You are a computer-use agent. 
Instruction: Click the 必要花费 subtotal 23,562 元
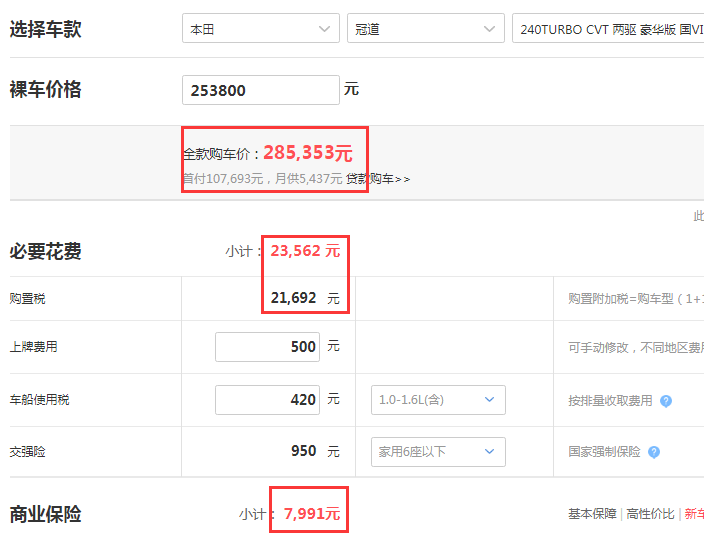point(305,251)
